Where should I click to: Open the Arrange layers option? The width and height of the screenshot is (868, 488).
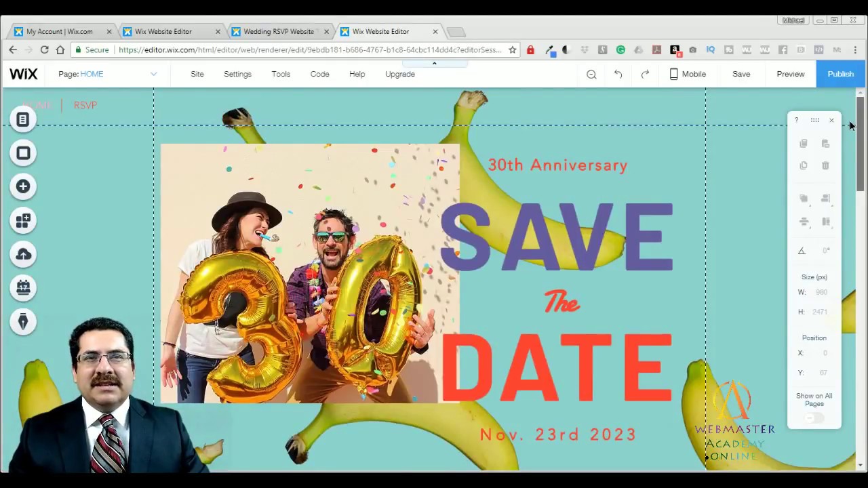804,199
